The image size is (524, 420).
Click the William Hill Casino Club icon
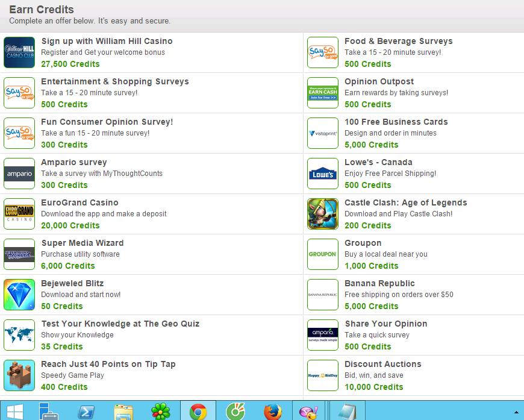pyautogui.click(x=19, y=52)
